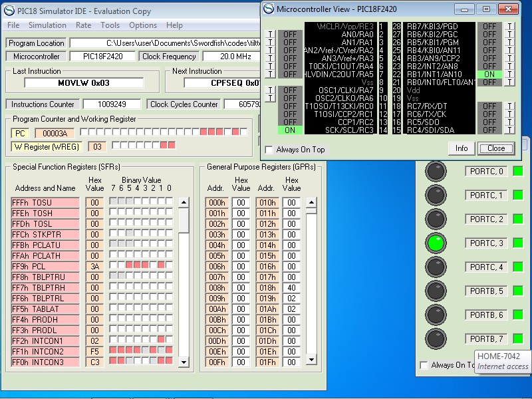Click the PORTC, 1 label button

point(486,196)
